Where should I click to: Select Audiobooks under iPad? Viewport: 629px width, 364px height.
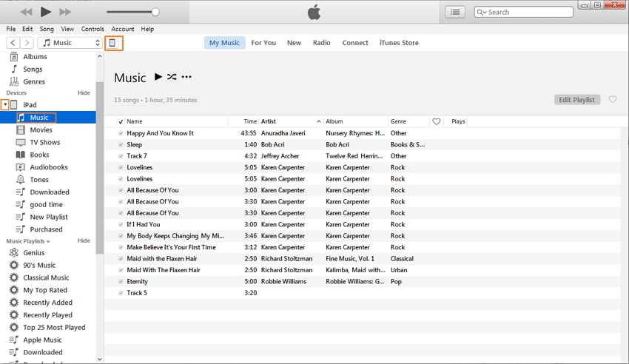click(49, 166)
